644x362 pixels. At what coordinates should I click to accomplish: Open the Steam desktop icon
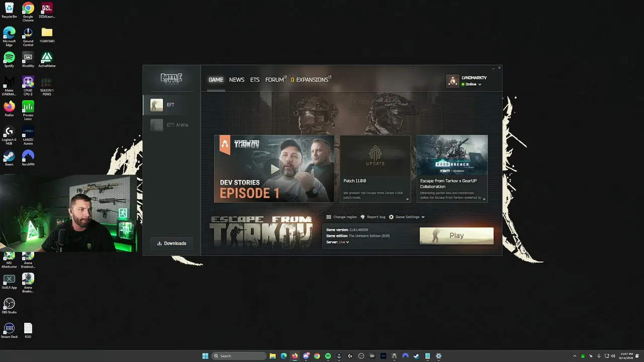pos(9,158)
